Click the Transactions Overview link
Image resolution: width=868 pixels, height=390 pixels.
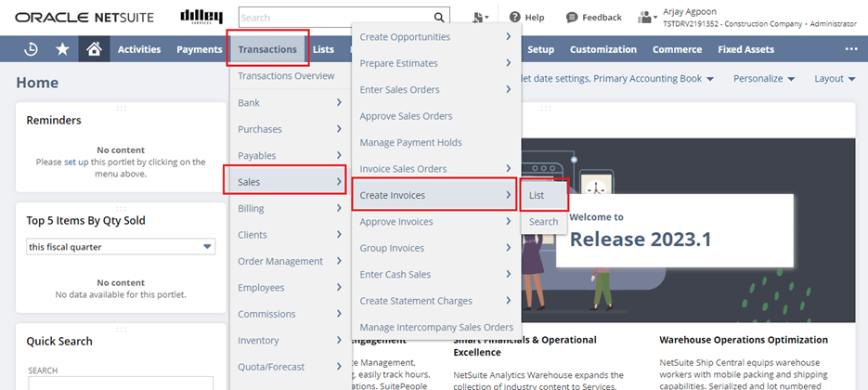tap(286, 76)
